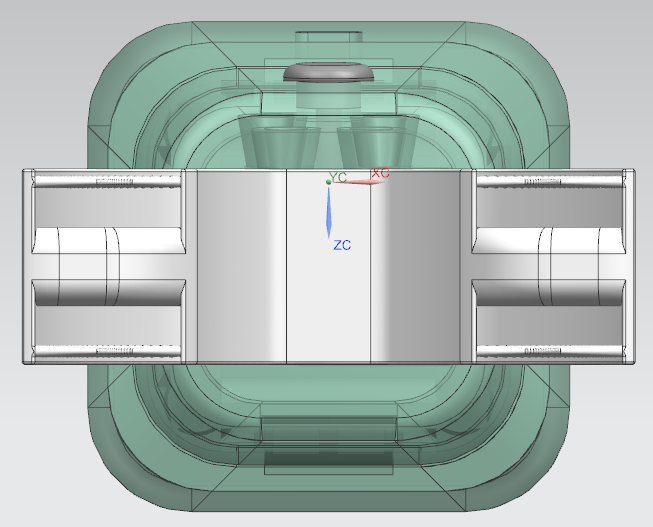Click the blue ZC axis label
Viewport: 653px width, 527px height.
coord(342,245)
